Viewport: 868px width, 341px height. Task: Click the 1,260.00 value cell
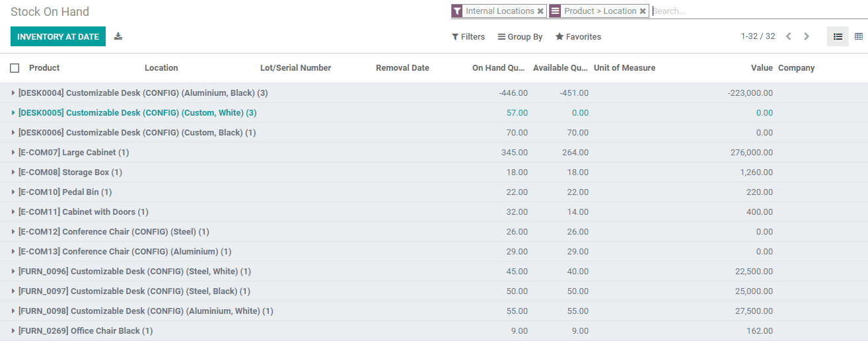click(x=756, y=172)
